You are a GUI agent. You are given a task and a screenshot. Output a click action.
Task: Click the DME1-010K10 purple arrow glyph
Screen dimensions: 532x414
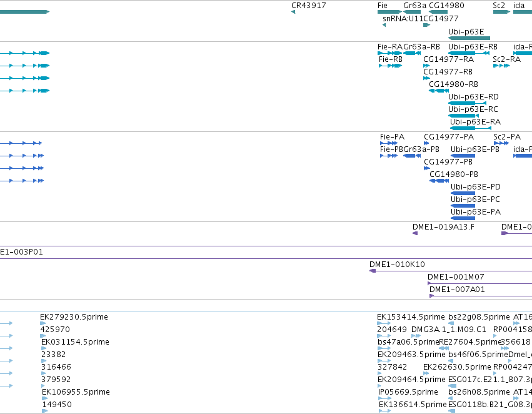[373, 271]
